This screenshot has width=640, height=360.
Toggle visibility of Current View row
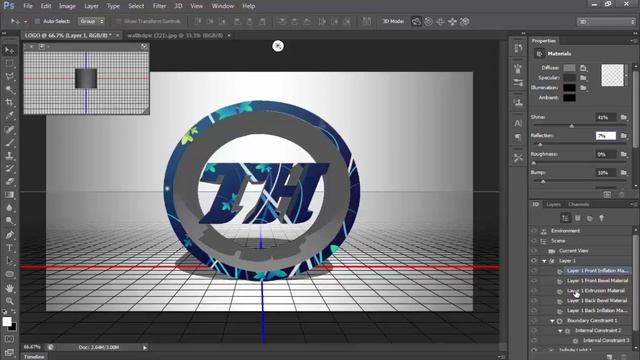point(534,251)
